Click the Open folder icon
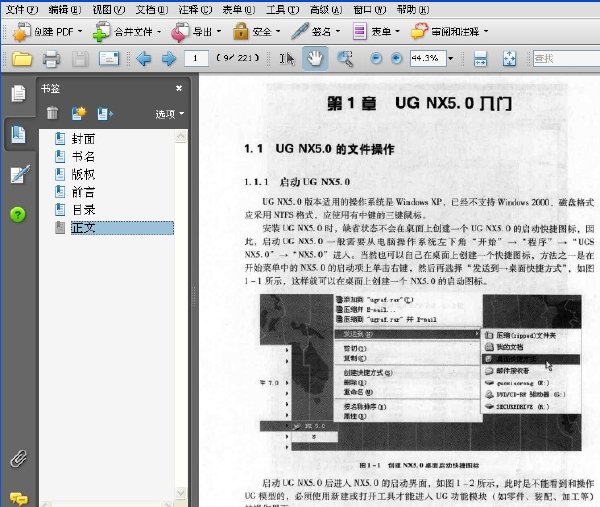The height and width of the screenshot is (507, 600). tap(22, 59)
